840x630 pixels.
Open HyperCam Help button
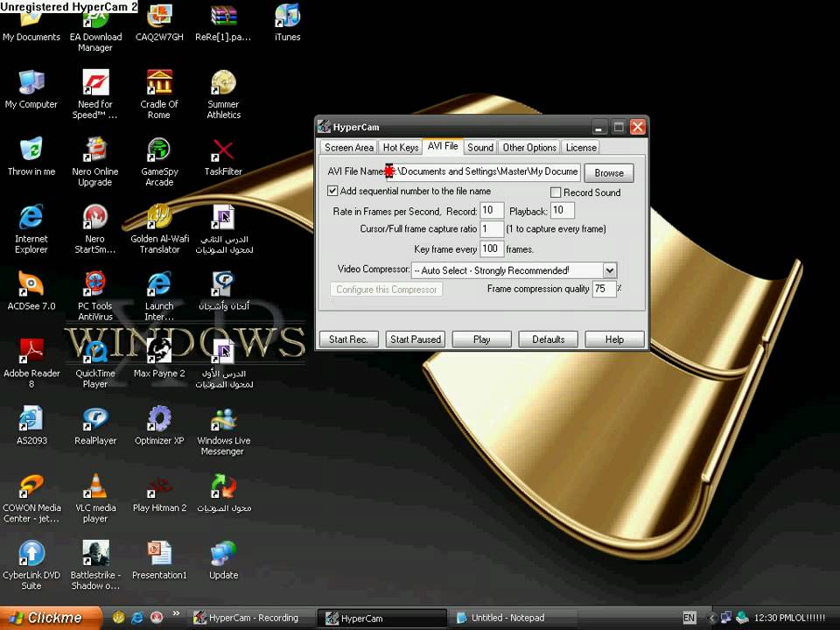(614, 339)
